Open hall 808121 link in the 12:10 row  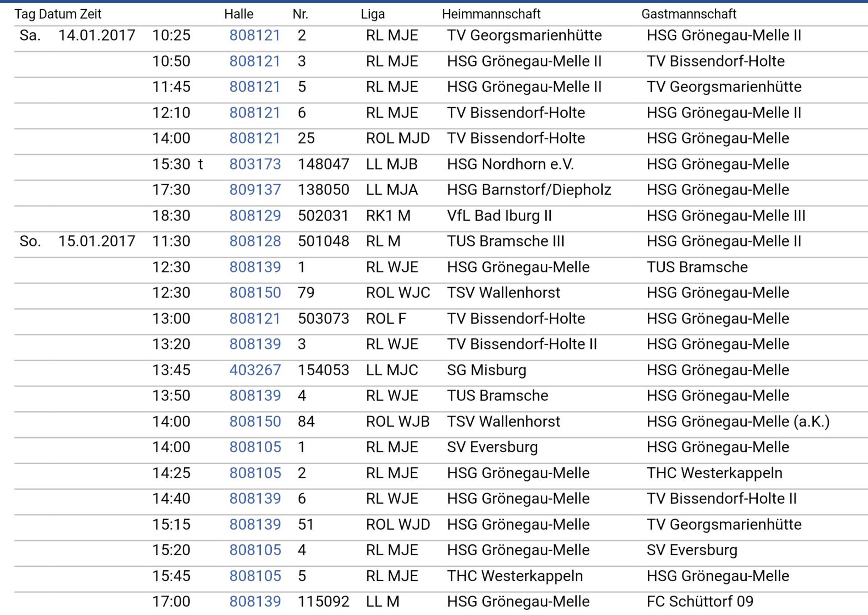pyautogui.click(x=254, y=113)
